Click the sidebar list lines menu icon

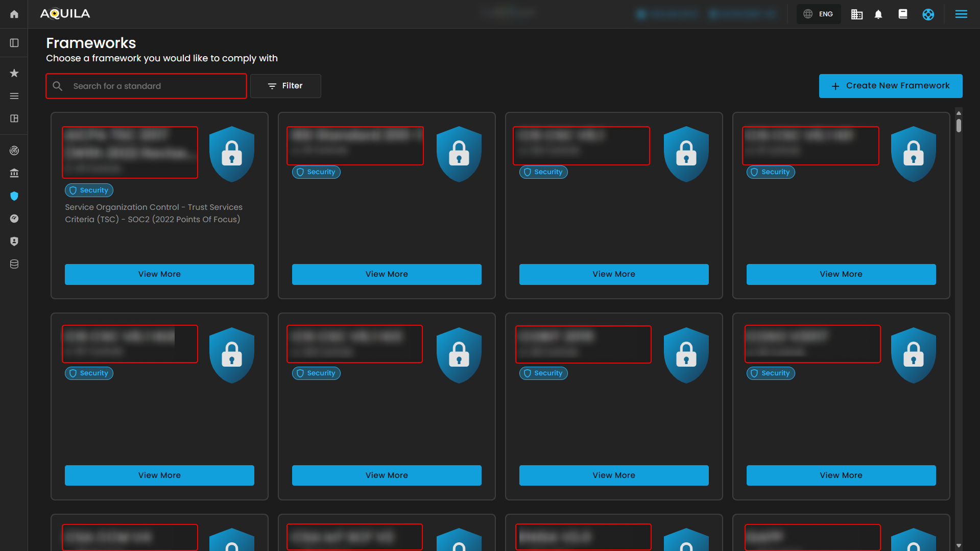14,96
